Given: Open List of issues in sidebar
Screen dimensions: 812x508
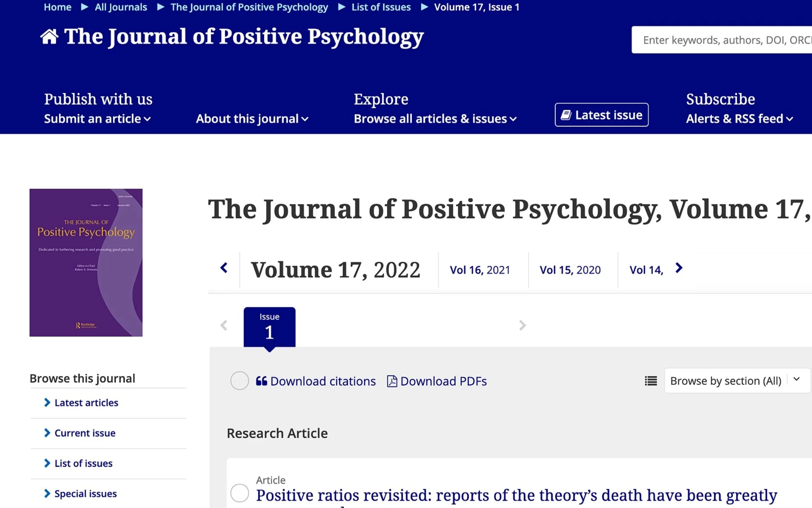Looking at the screenshot, I should coord(83,463).
